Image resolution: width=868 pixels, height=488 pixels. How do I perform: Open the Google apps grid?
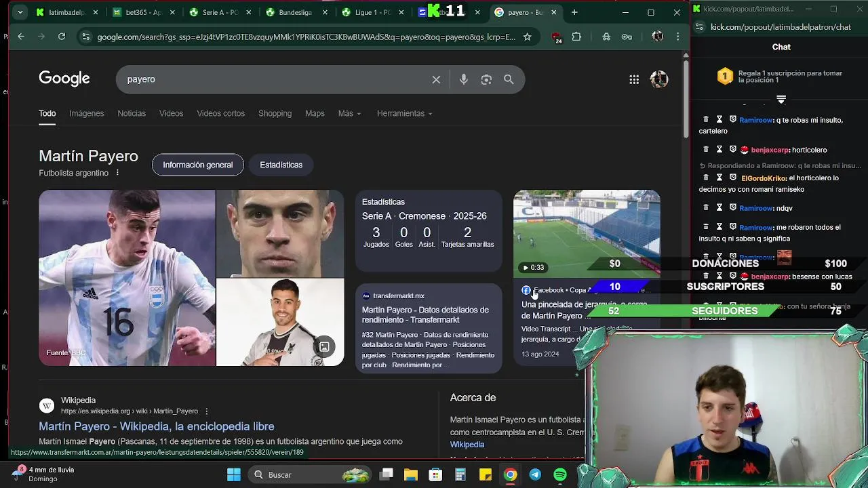coord(634,79)
